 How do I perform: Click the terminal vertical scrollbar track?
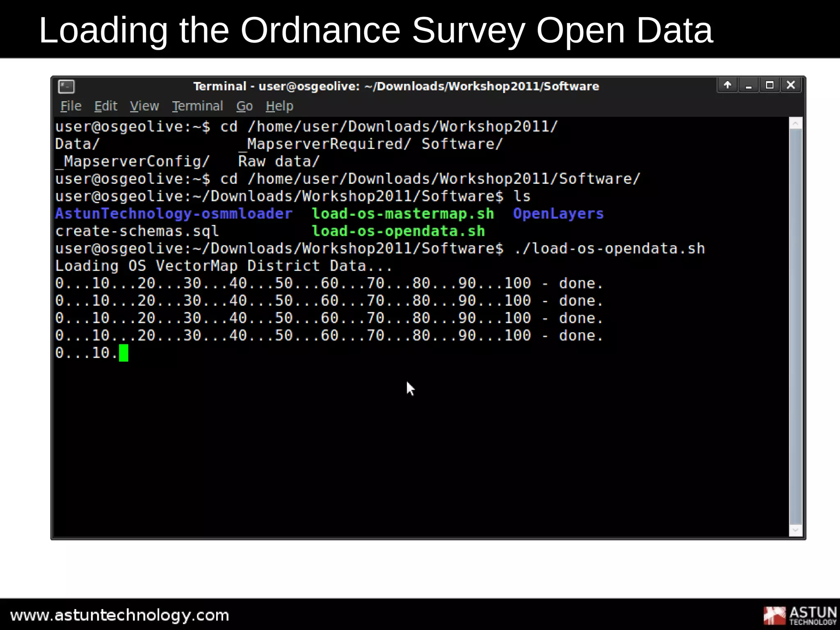[x=796, y=326]
